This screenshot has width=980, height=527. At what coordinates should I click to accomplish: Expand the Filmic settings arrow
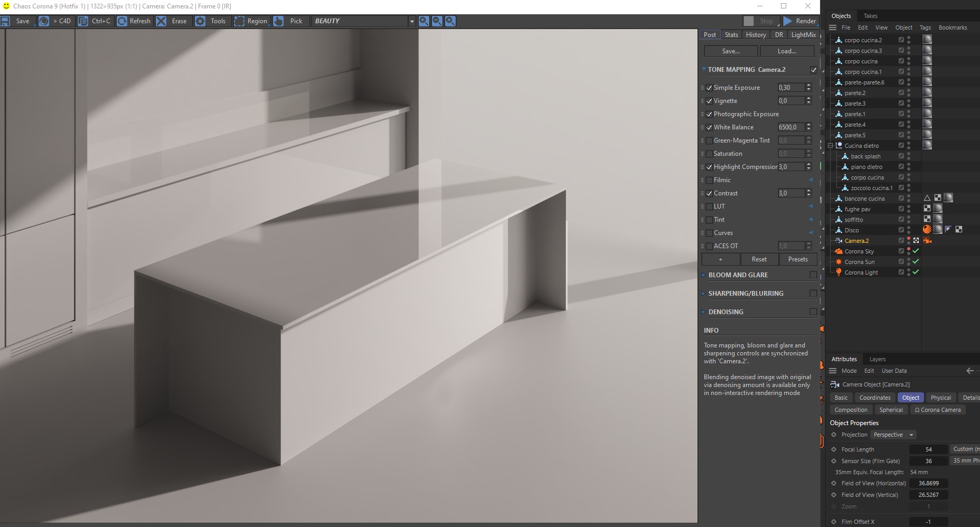click(x=811, y=180)
